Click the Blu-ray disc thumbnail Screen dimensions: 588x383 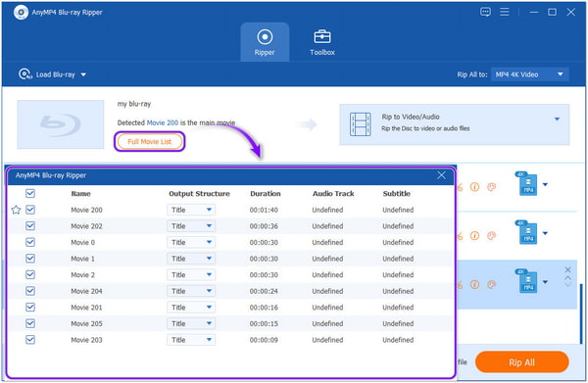click(x=61, y=124)
